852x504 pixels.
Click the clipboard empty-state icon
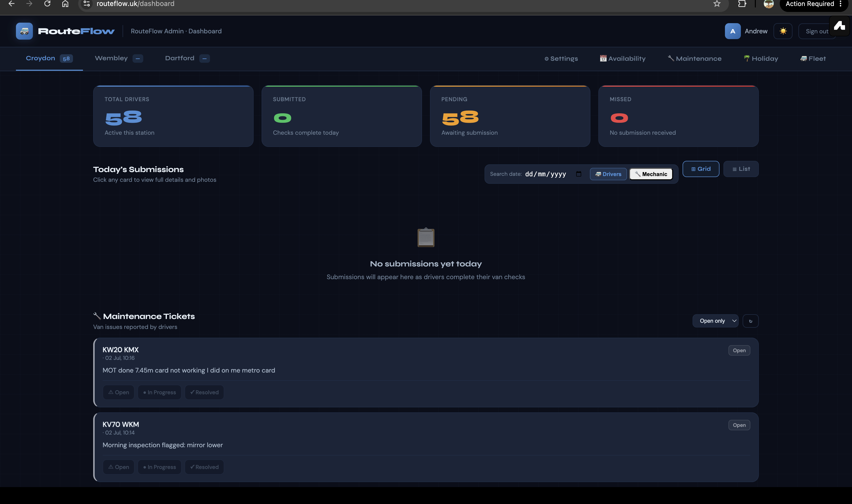click(x=426, y=237)
